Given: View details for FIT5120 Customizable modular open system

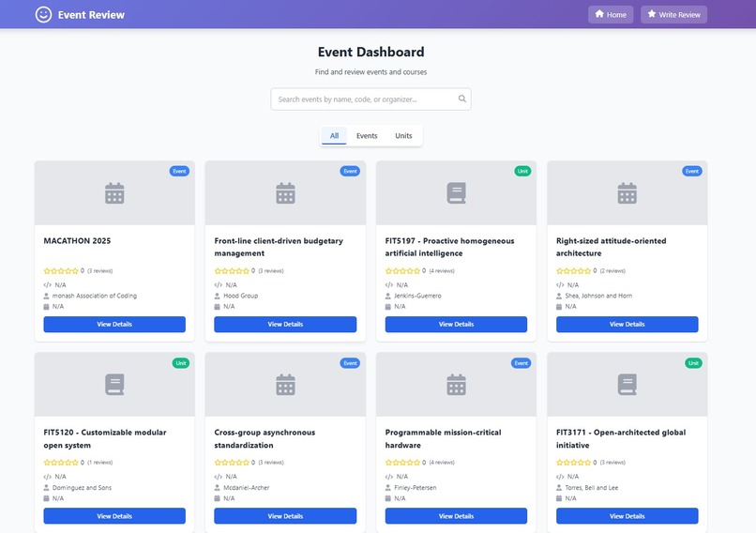Looking at the screenshot, I should [x=114, y=516].
